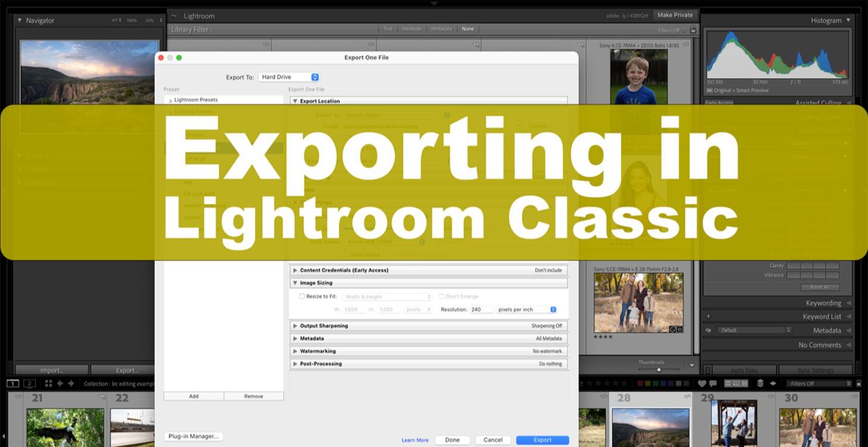Screen dimensions: 868x447
Task: Toggle the filmstrip filter switch at far right
Action: click(x=858, y=383)
